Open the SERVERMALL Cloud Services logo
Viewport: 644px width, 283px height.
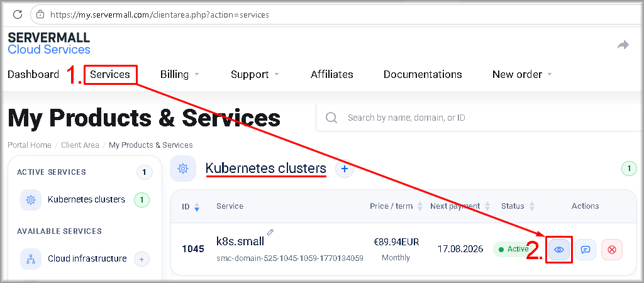pyautogui.click(x=49, y=43)
